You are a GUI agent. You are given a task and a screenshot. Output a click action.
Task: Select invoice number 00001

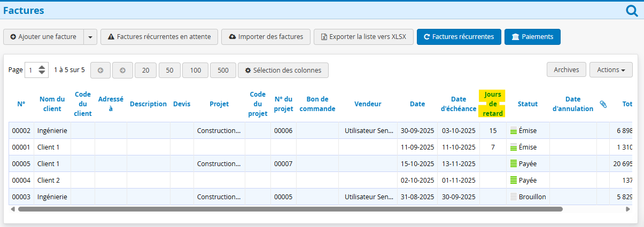pos(20,147)
